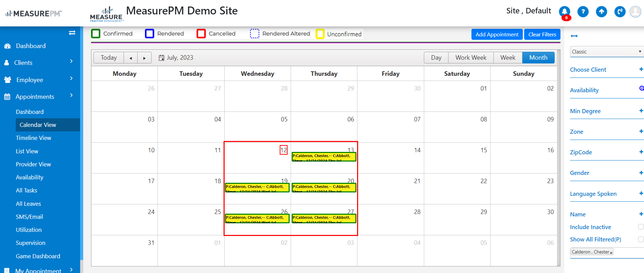Open List View in sidebar
The image size is (644, 273).
[x=27, y=151]
